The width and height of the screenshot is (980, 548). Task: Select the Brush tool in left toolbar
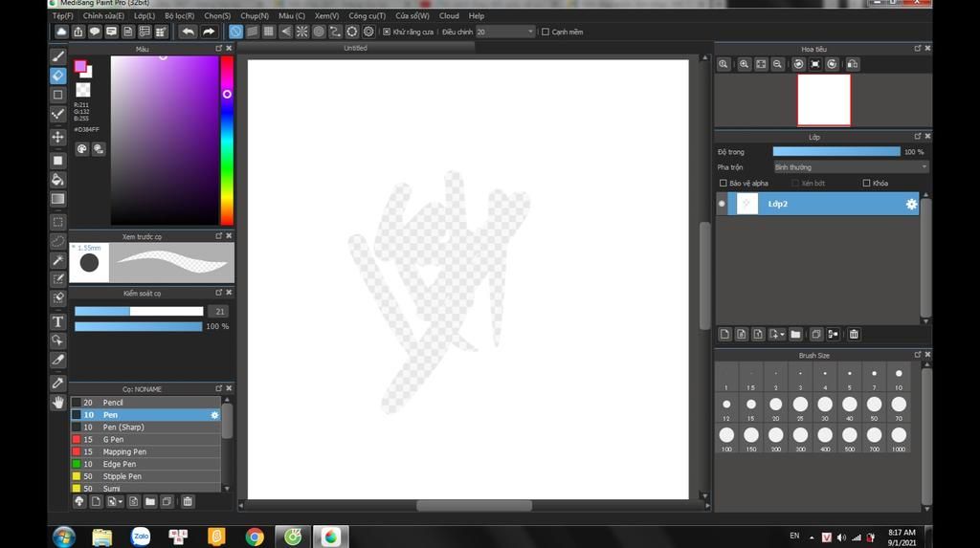[x=57, y=56]
